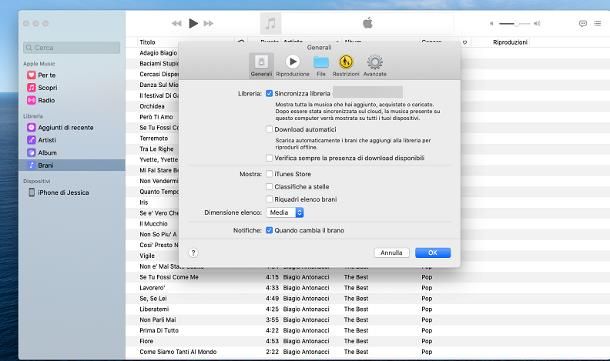The image size is (610, 361).
Task: Open the lyrics speech bubble icon
Action: [583, 23]
